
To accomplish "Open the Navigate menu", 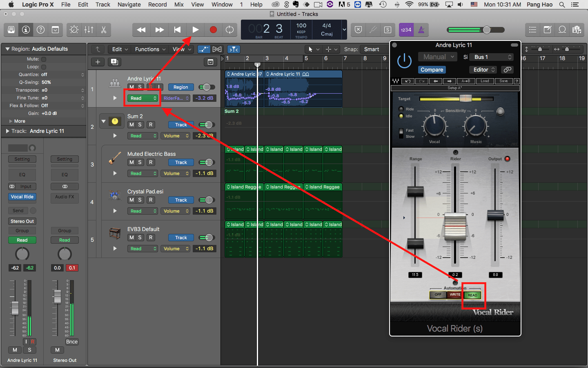I will pyautogui.click(x=129, y=4).
